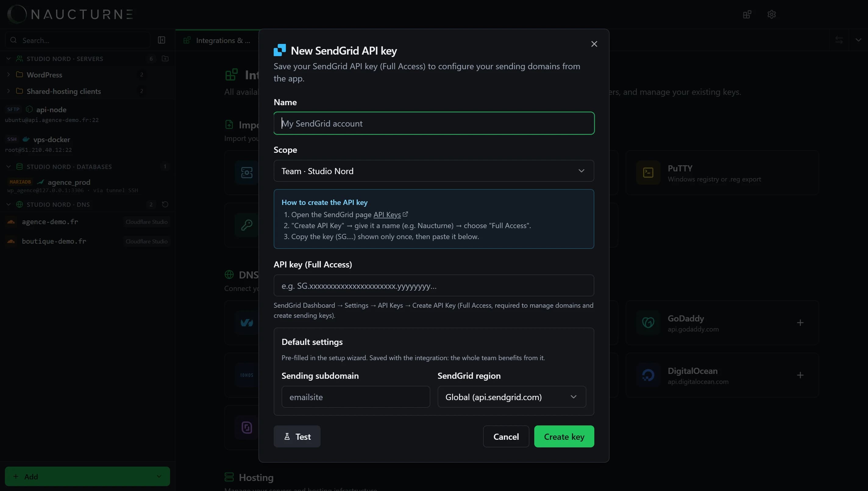
Task: Click the Cloudflare icon of agence-demo.fr
Action: pos(11,222)
